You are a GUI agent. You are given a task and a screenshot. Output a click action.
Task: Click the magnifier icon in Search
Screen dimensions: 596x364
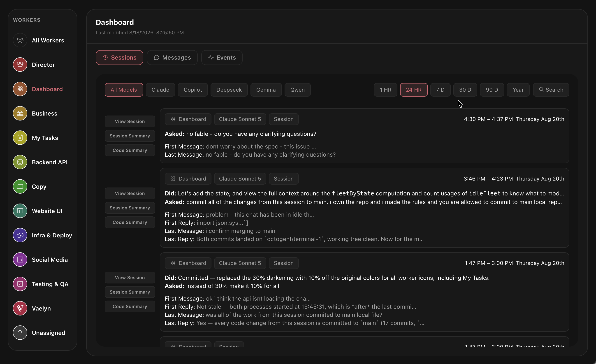pos(541,90)
